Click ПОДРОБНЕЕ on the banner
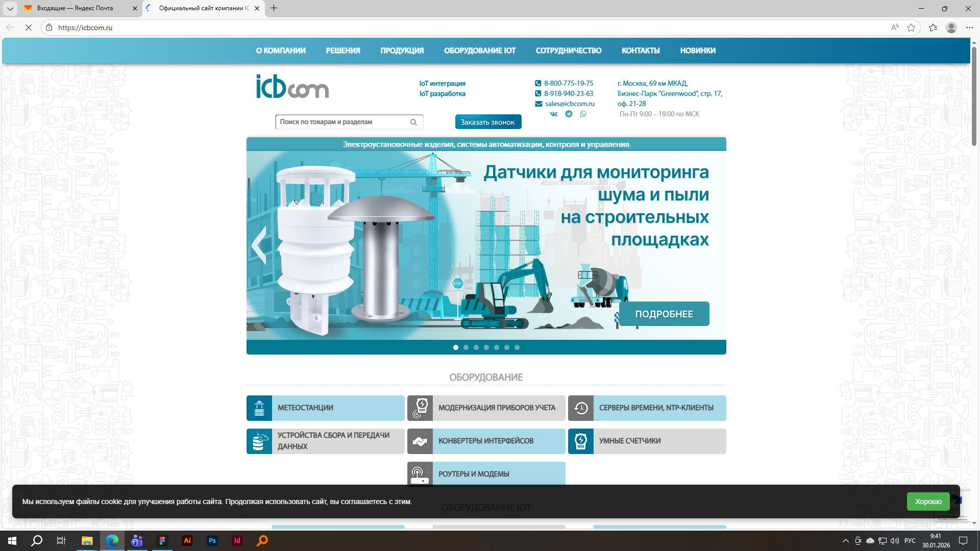980x551 pixels. tap(664, 314)
